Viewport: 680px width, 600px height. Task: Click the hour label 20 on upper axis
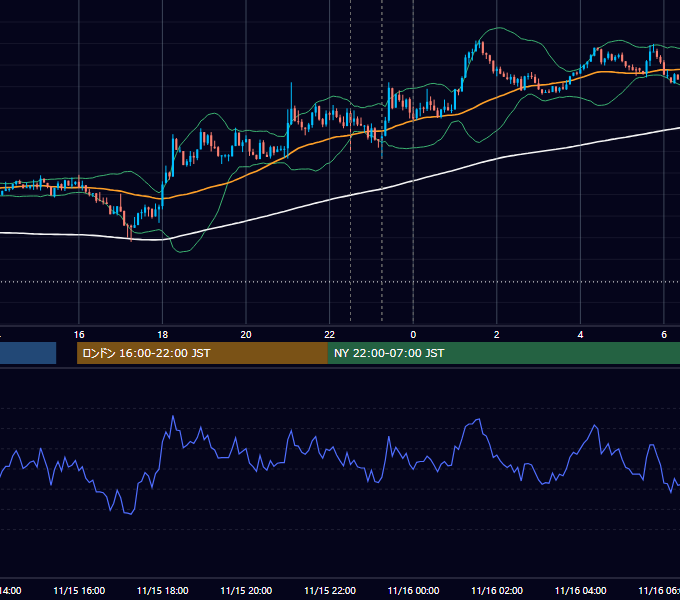pyautogui.click(x=246, y=335)
